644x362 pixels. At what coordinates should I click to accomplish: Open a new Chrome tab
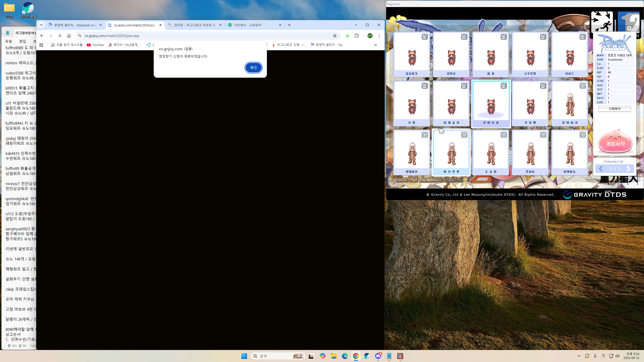289,25
